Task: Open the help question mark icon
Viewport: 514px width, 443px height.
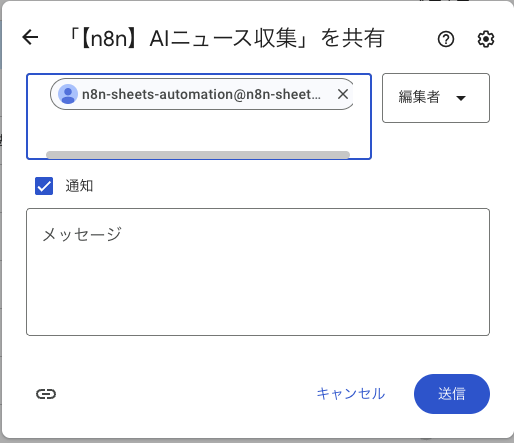Action: point(446,39)
